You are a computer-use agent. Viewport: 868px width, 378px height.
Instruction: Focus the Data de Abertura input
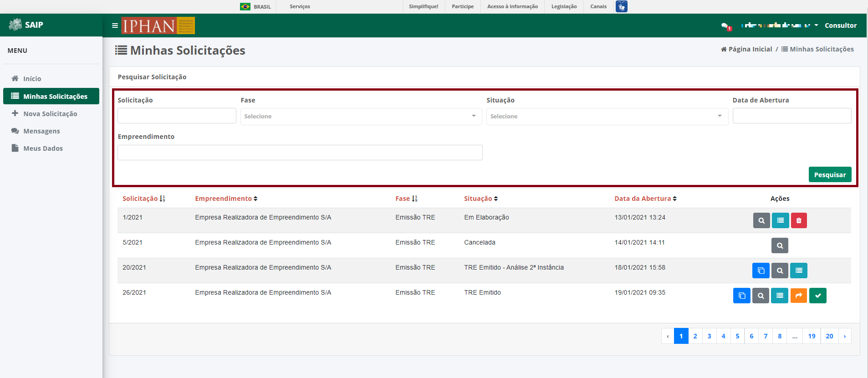(x=792, y=116)
